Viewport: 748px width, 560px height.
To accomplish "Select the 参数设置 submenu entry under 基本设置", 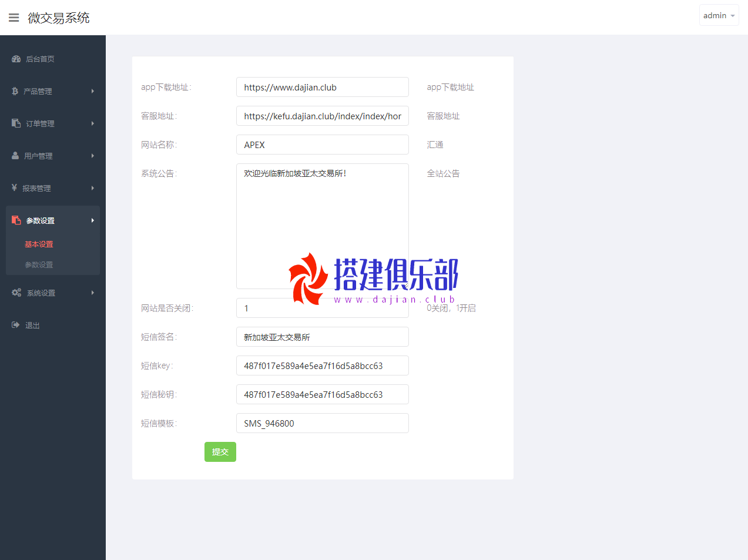I will pyautogui.click(x=39, y=265).
